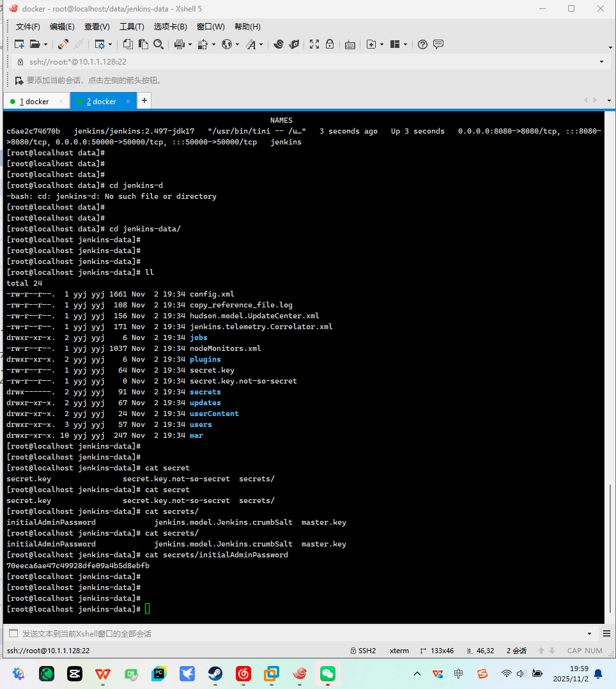Toggle send text to all sessions checkbox
Viewport: 616px width, 689px height.
click(x=13, y=633)
